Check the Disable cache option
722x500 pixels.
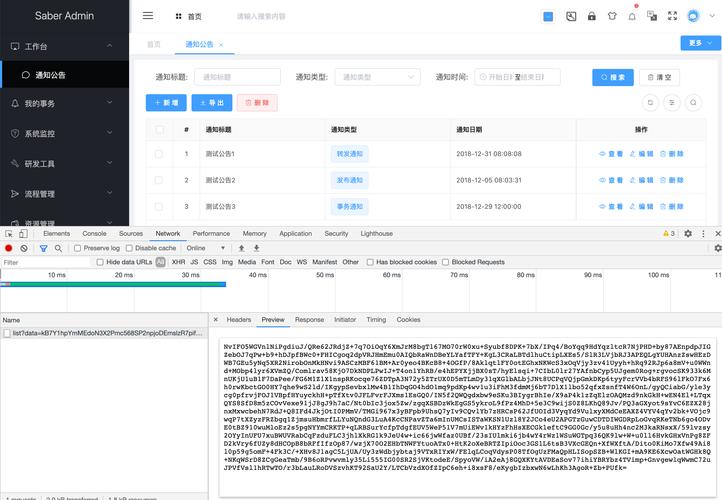(129, 248)
